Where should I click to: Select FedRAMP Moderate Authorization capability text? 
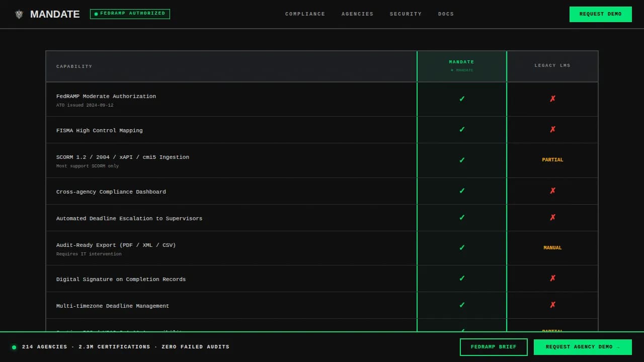(106, 97)
